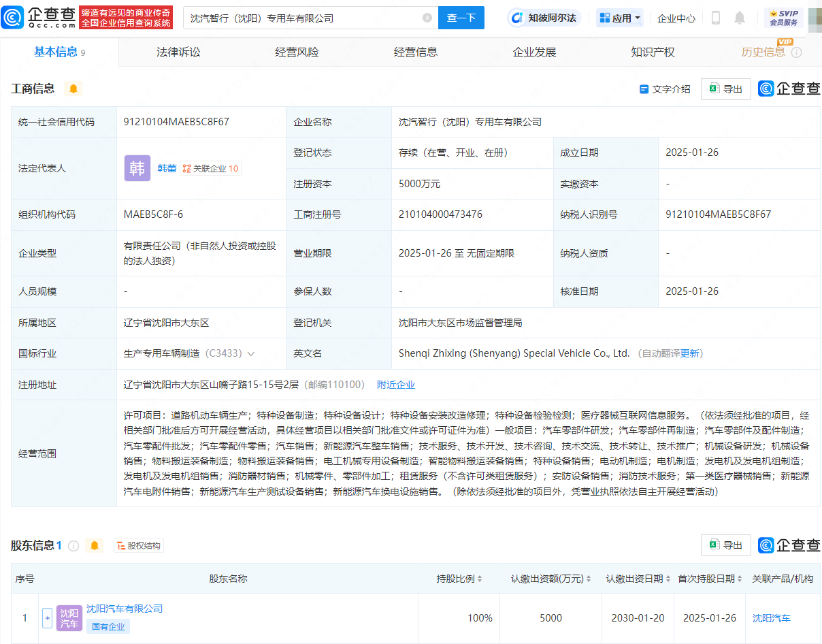Viewport: 822px width, 644px height.
Task: Click 国有企业 tag
Action: [108, 627]
